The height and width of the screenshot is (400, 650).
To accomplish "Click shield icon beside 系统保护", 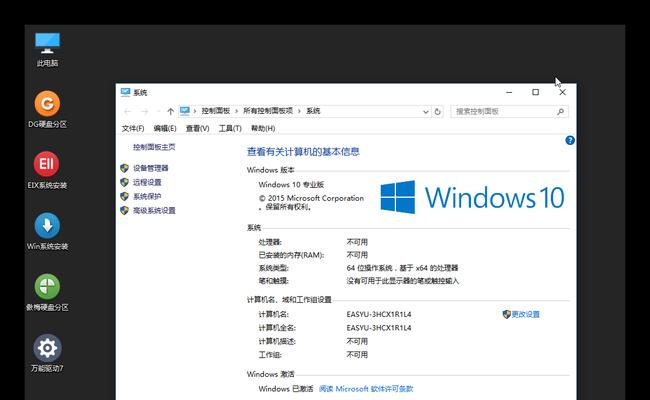I will tap(124, 196).
